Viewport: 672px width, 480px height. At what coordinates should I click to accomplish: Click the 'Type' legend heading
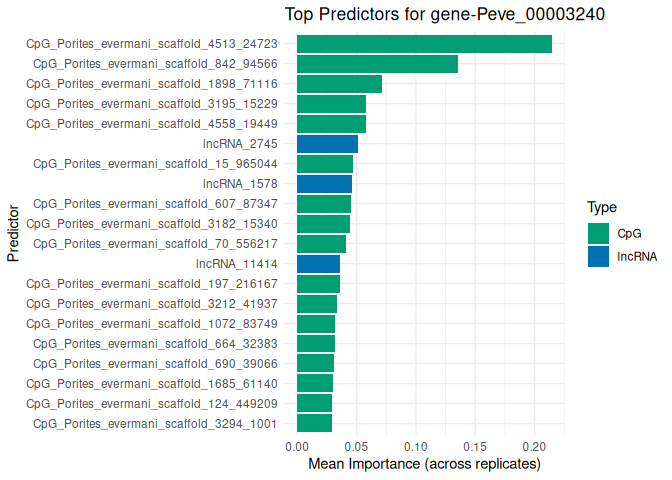pyautogui.click(x=601, y=208)
